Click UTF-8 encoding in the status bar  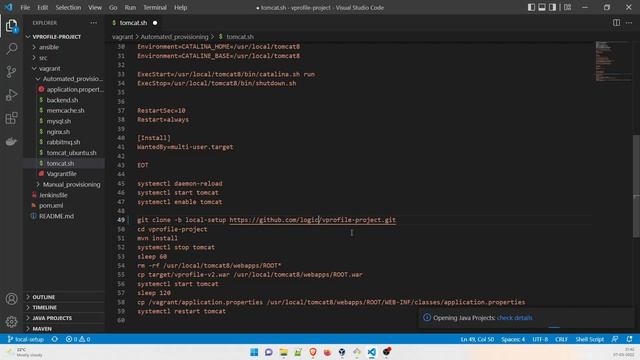[x=540, y=339]
